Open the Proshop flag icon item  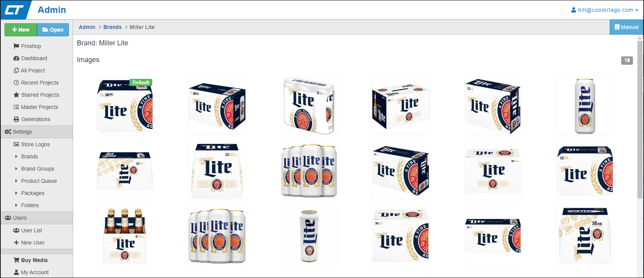click(x=16, y=46)
